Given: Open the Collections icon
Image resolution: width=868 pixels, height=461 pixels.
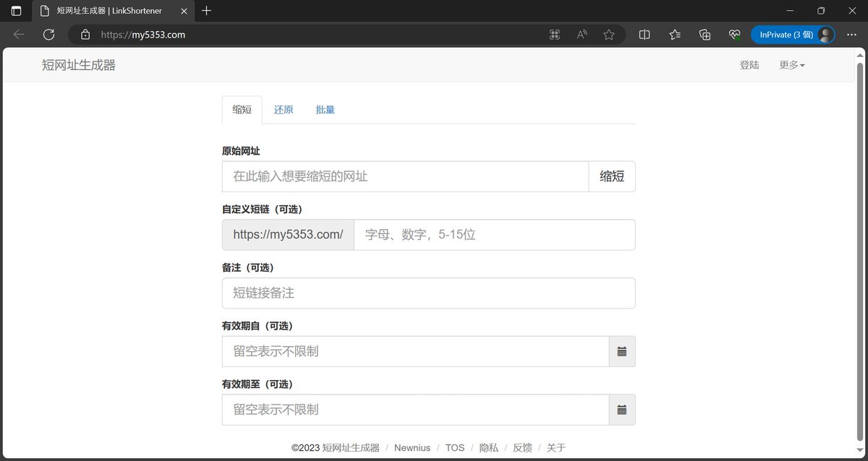Looking at the screenshot, I should click(x=705, y=34).
